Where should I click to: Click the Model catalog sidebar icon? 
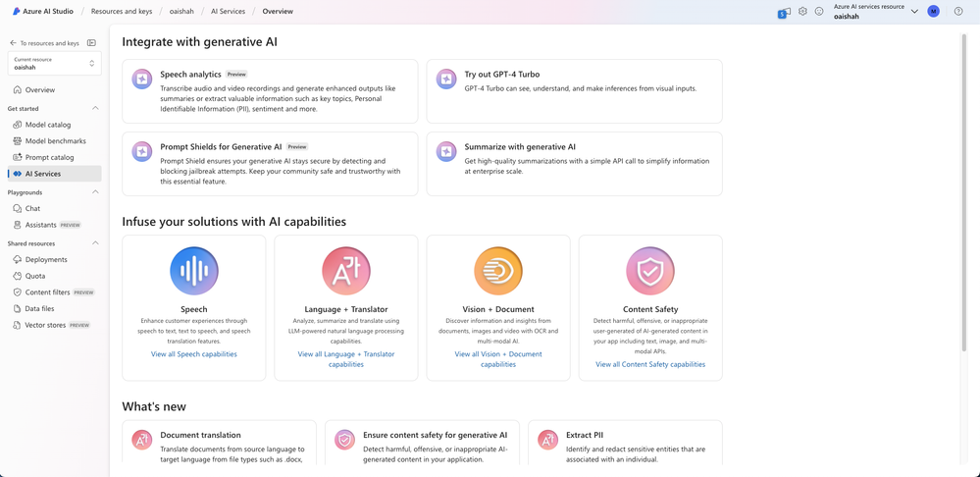pos(18,125)
